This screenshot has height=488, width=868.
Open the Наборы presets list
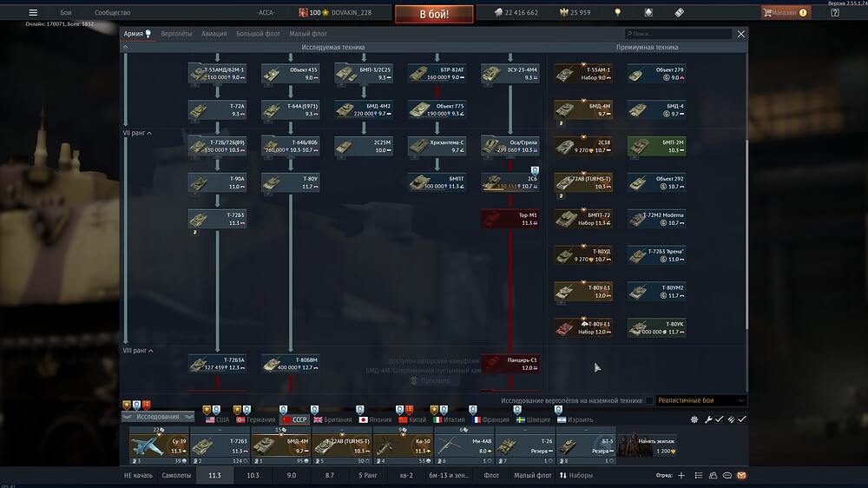click(x=575, y=475)
